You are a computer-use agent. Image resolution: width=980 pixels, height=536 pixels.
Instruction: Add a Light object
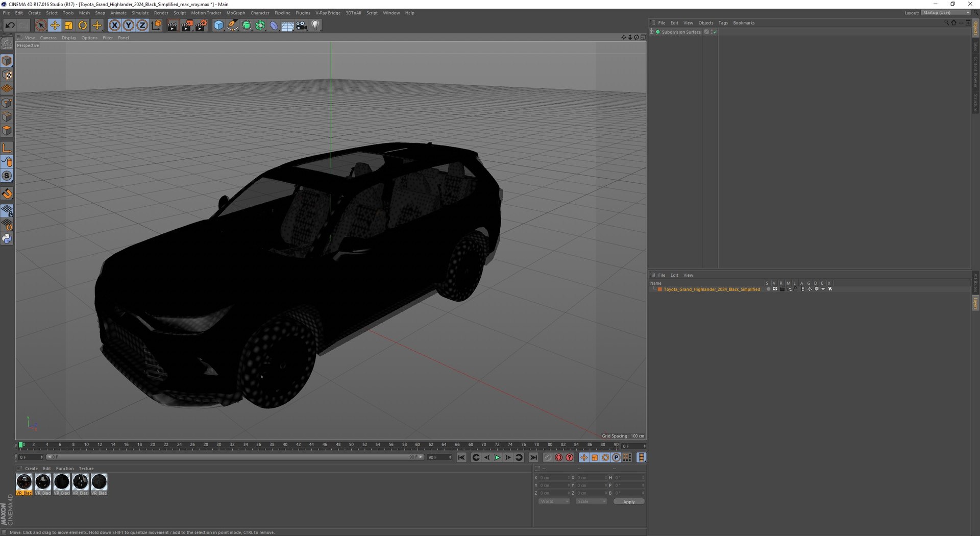coord(315,25)
